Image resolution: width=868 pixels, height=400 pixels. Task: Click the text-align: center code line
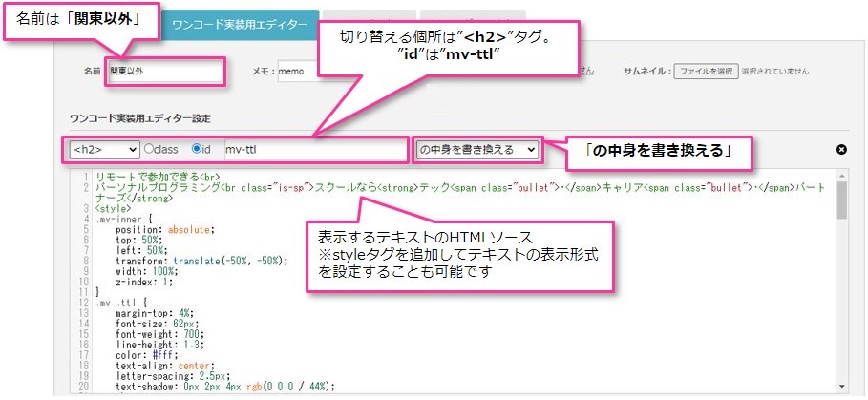[155, 364]
